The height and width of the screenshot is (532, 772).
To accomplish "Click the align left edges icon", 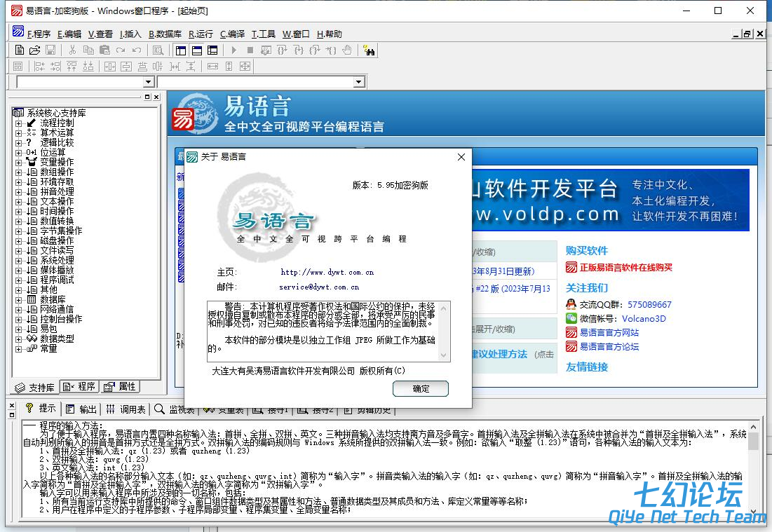I will pos(39,66).
